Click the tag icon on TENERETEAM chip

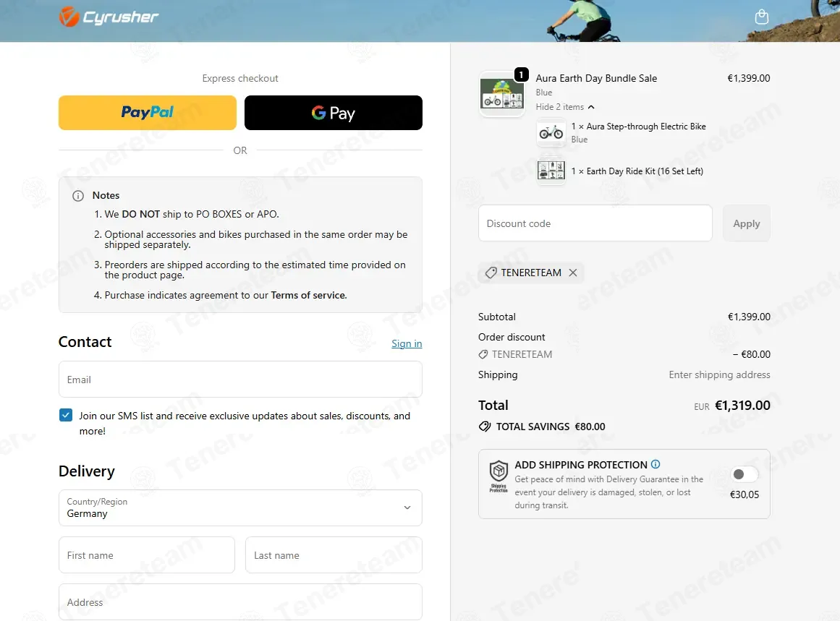(x=491, y=273)
